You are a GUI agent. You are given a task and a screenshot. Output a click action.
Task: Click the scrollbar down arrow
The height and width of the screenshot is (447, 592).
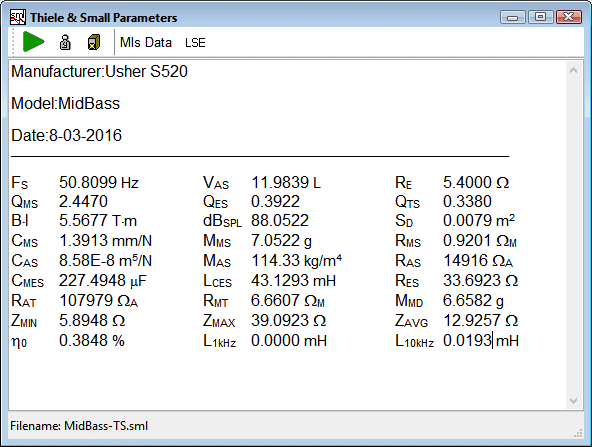[573, 401]
